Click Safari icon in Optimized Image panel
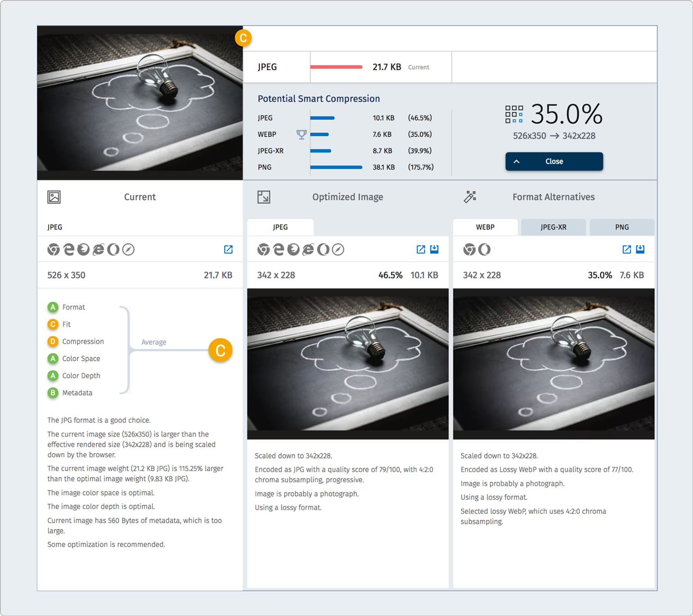The height and width of the screenshot is (616, 693). click(338, 249)
